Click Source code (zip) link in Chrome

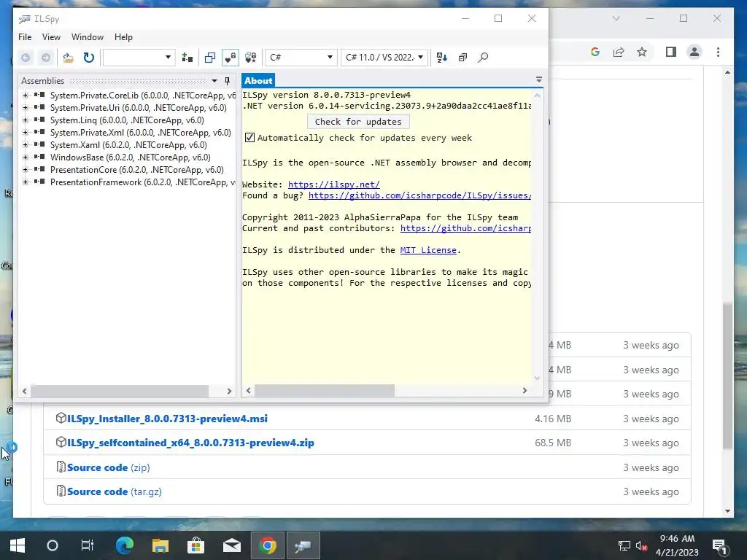[x=108, y=467]
